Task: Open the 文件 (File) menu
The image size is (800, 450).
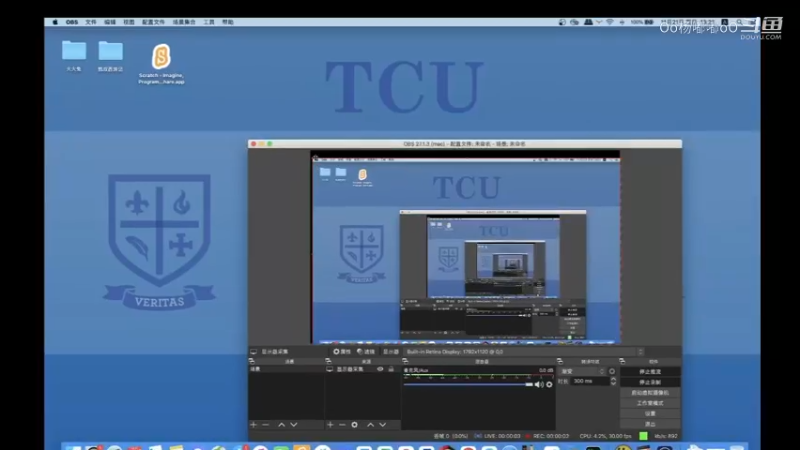Action: pos(91,22)
